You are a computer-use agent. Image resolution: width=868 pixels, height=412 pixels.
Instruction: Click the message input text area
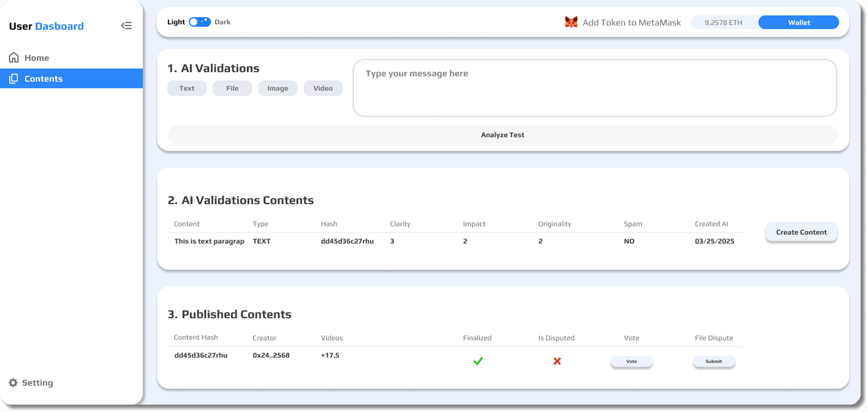tap(594, 88)
